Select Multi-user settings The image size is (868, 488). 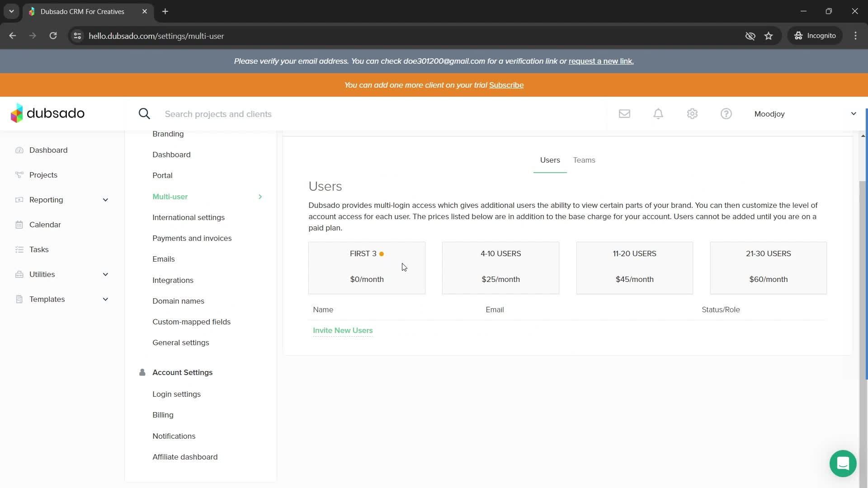click(x=170, y=197)
